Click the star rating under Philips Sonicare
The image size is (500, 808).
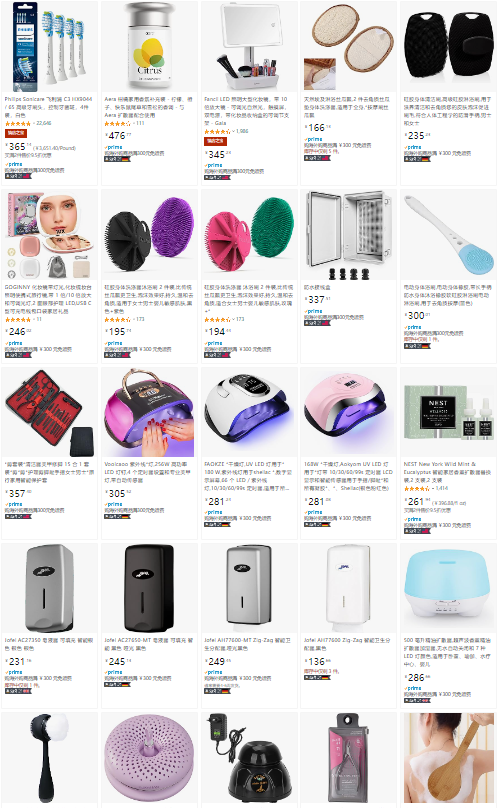pos(18,124)
